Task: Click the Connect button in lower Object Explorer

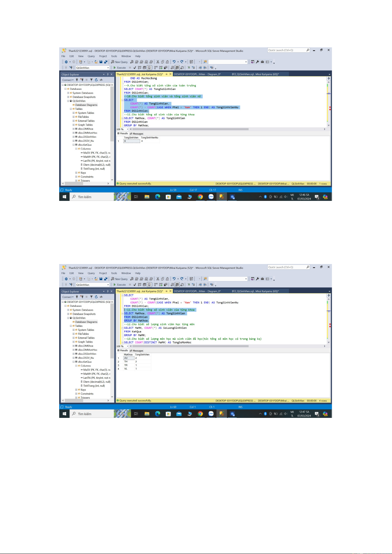Action: click(x=67, y=297)
